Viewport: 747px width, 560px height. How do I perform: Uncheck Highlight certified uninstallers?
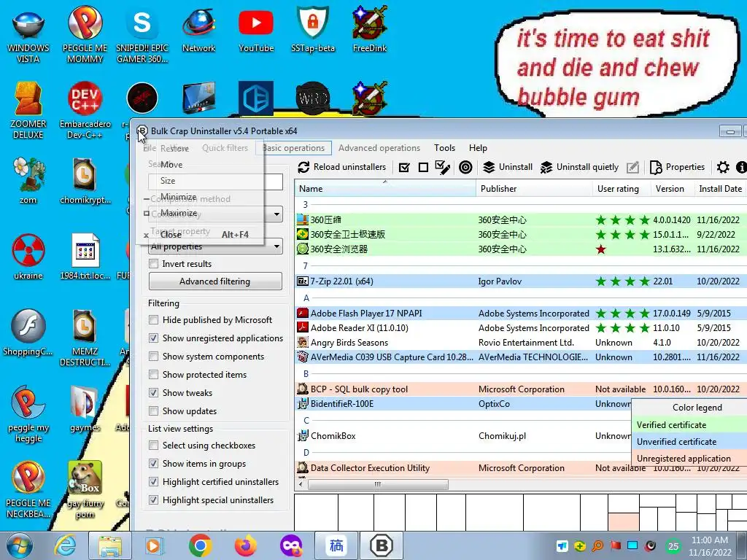pyautogui.click(x=153, y=482)
